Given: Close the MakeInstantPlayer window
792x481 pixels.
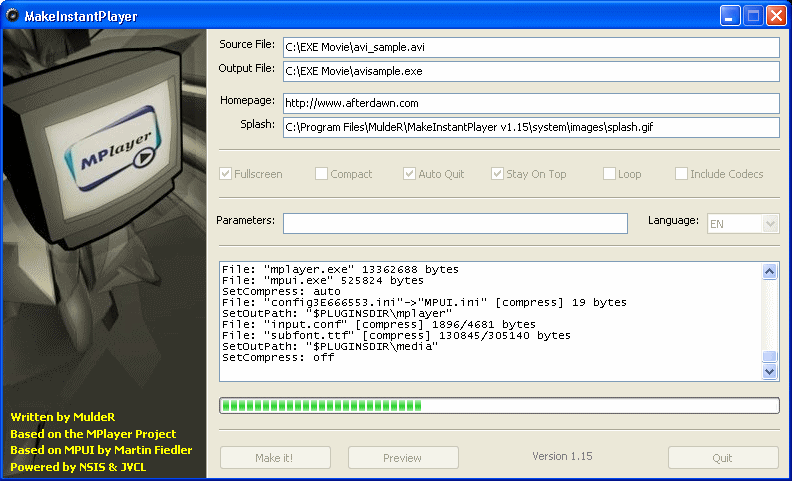Looking at the screenshot, I should click(x=776, y=16).
